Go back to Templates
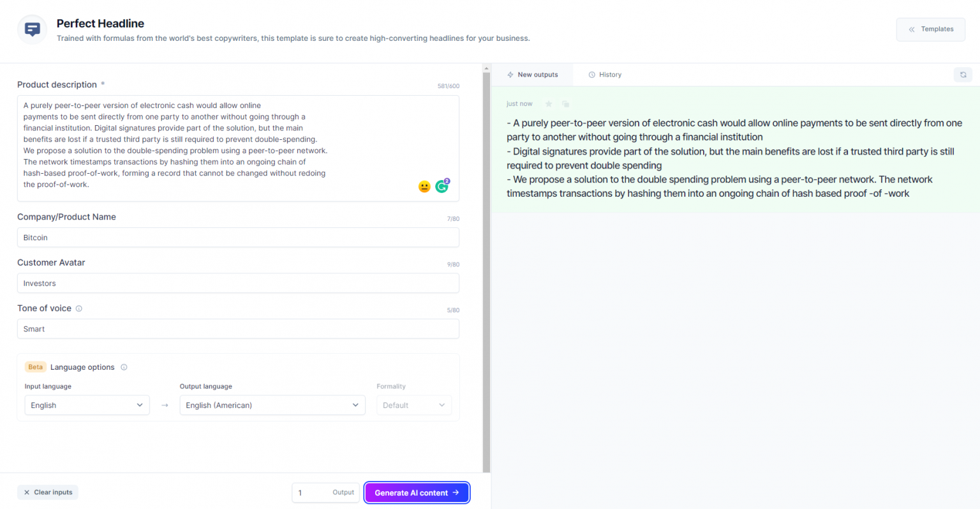The image size is (980, 509). coord(930,29)
